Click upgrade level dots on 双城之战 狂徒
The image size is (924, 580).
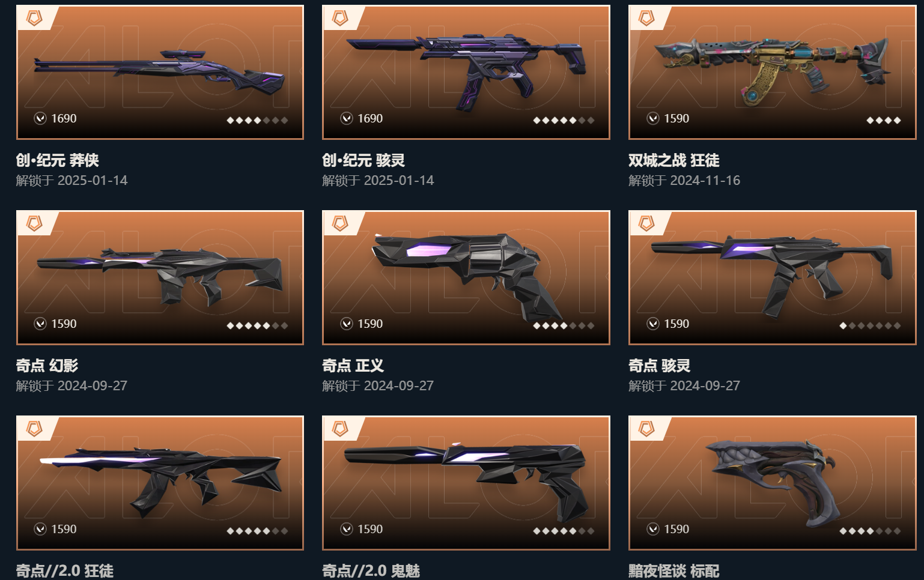[x=884, y=120]
